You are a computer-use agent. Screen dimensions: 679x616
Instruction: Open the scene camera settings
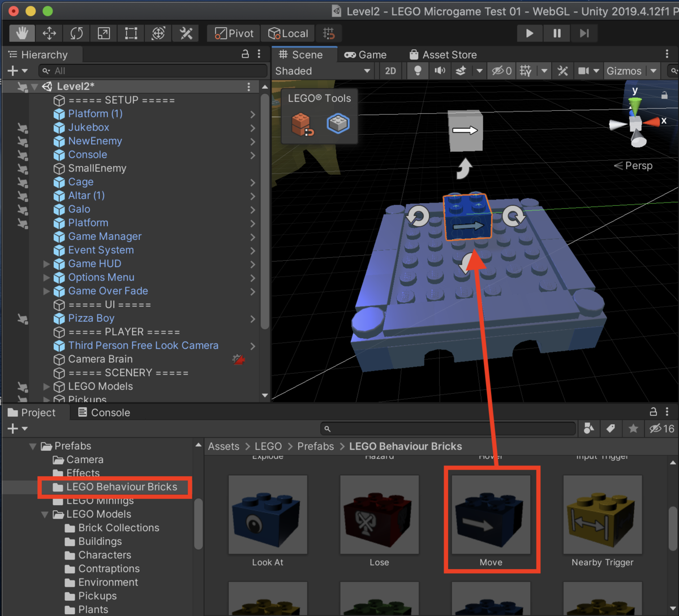tap(583, 71)
